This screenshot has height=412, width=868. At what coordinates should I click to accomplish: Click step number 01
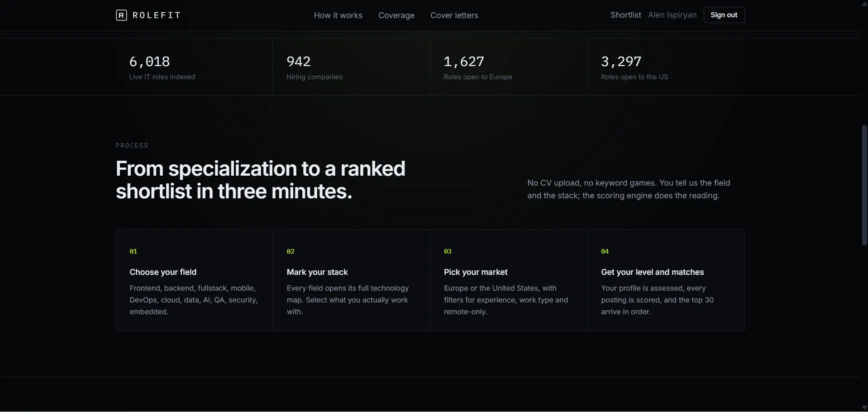pyautogui.click(x=133, y=251)
